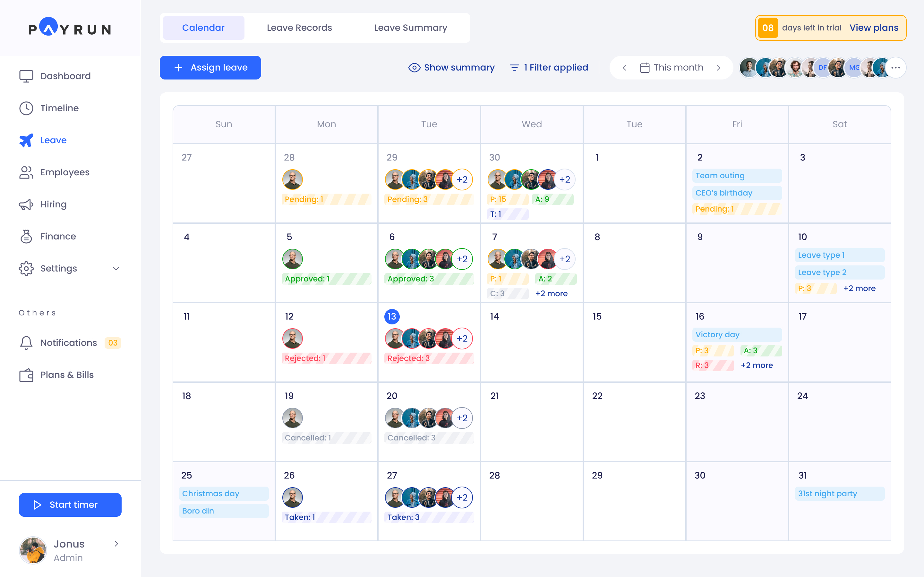Open Notifications bell icon

click(x=26, y=343)
